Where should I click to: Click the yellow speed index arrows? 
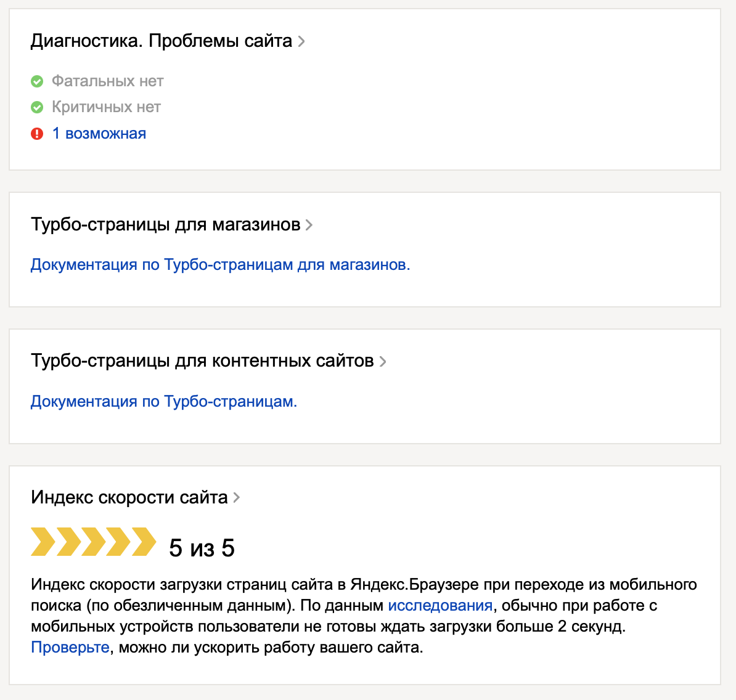point(93,542)
